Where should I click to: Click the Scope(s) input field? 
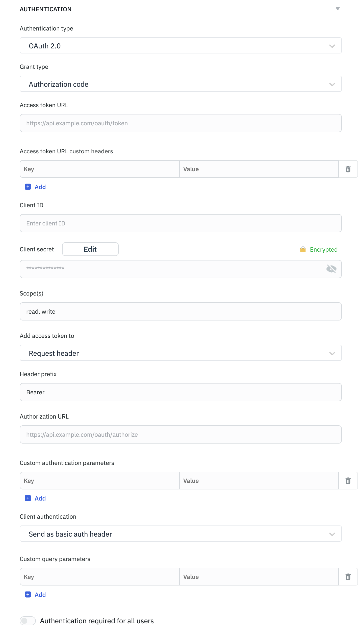click(x=180, y=311)
